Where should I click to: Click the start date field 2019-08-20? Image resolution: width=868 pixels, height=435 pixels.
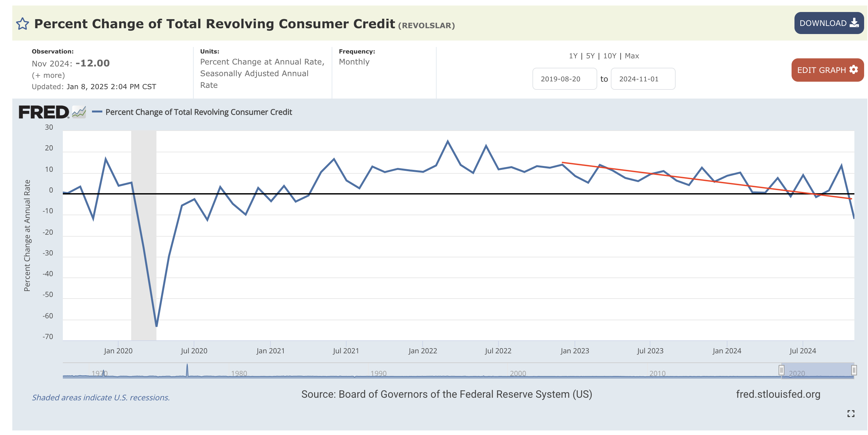[x=565, y=79]
